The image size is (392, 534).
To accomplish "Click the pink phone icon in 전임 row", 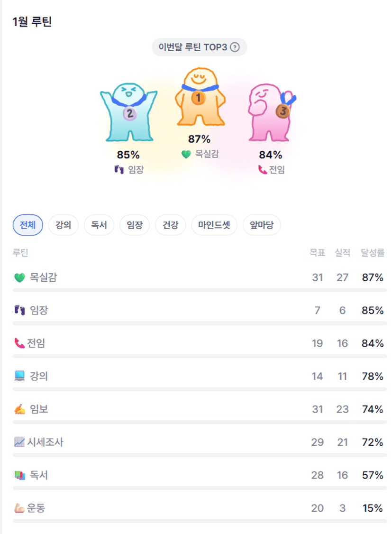I will point(19,343).
